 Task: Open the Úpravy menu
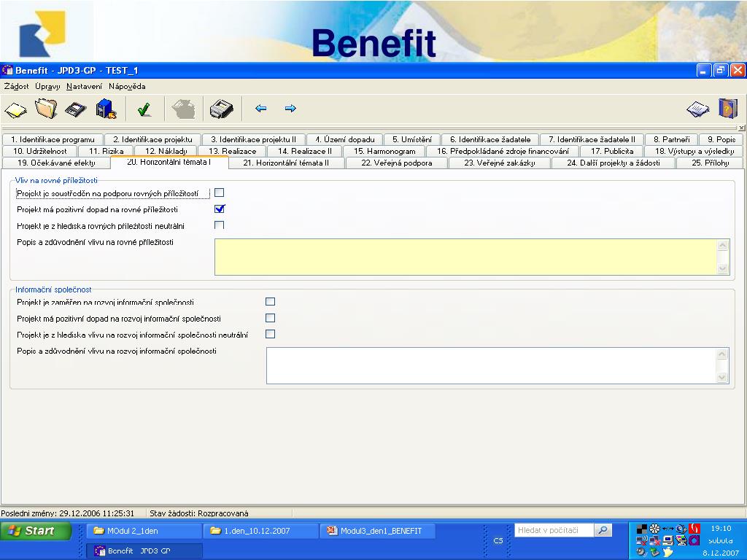point(47,87)
